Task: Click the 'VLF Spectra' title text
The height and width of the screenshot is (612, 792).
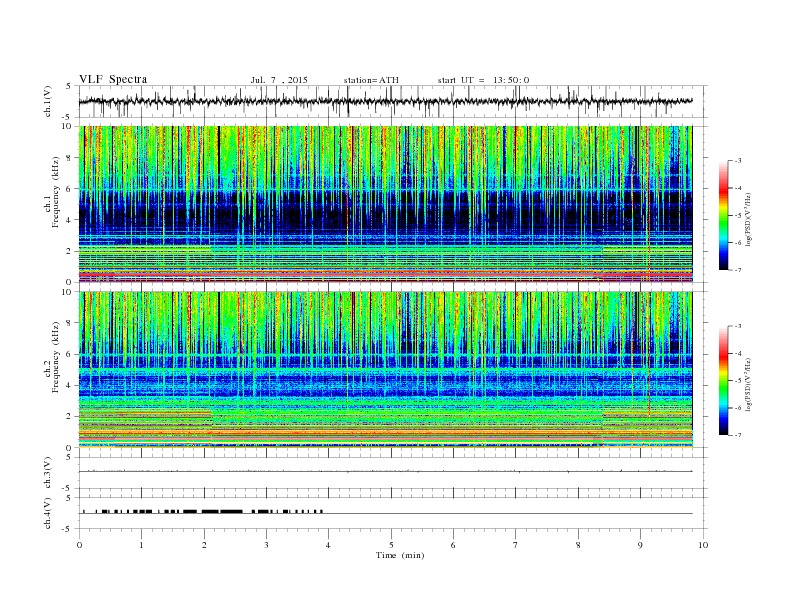Action: pyautogui.click(x=113, y=79)
